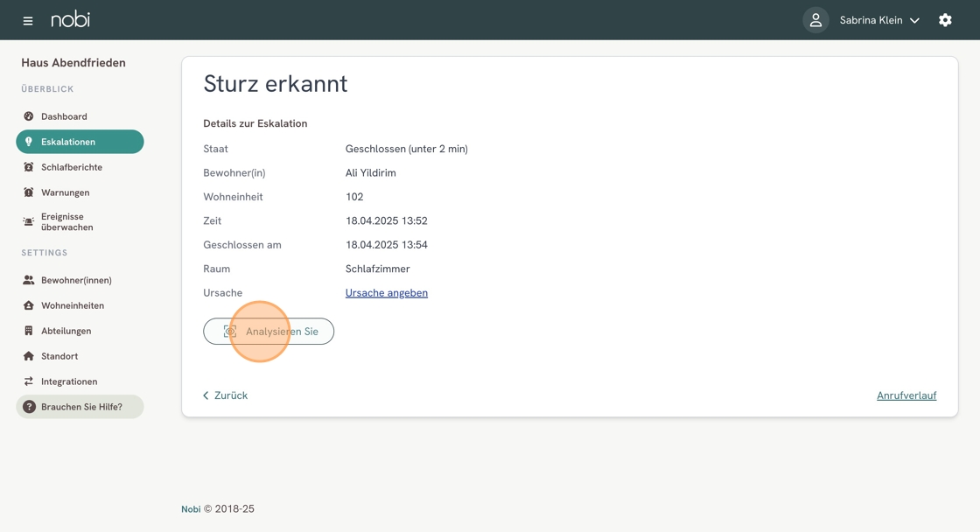The height and width of the screenshot is (532, 980).
Task: Go to Ereignisse überwachen
Action: tap(66, 222)
